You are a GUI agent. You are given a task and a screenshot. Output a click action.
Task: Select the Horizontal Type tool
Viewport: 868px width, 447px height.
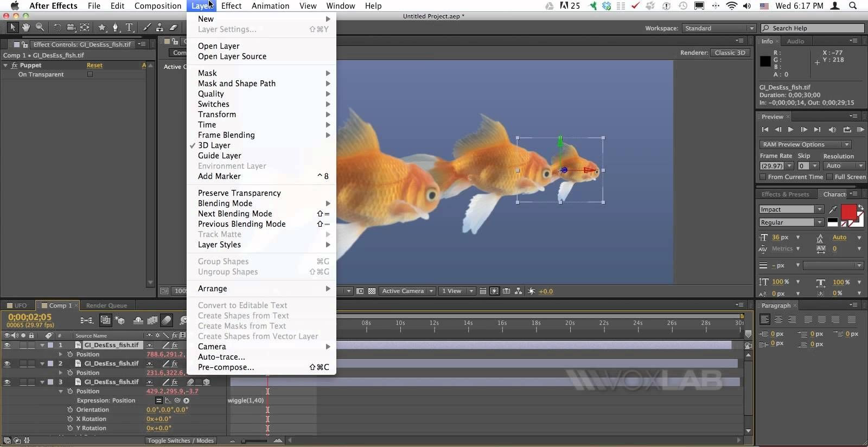click(x=129, y=27)
